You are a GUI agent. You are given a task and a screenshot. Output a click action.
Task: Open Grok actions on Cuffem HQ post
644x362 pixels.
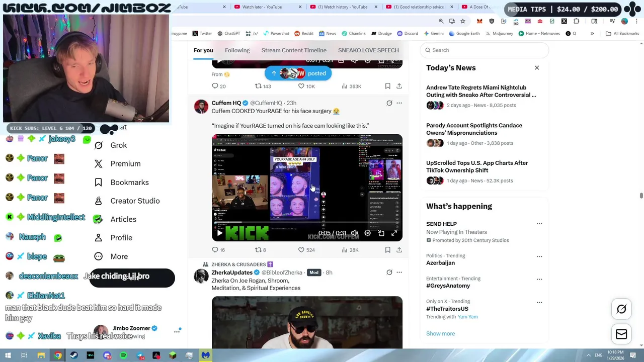coord(389,103)
